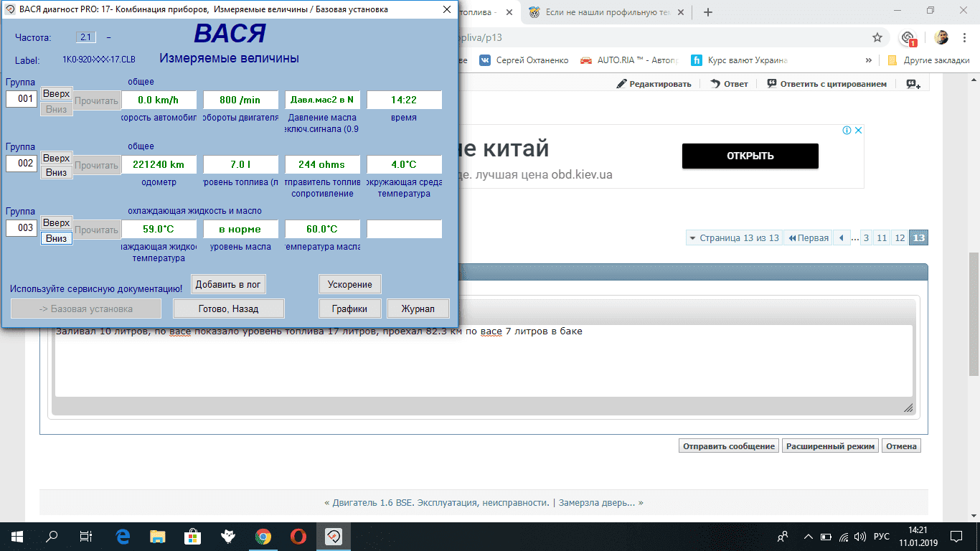This screenshot has width=980, height=551.
Task: Go to page 3
Action: click(866, 238)
